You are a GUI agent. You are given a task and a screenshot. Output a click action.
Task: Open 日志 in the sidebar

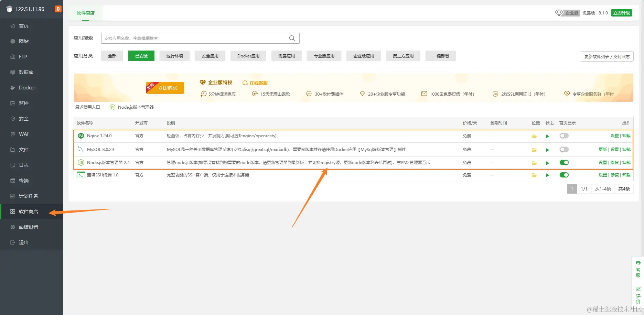(32, 165)
